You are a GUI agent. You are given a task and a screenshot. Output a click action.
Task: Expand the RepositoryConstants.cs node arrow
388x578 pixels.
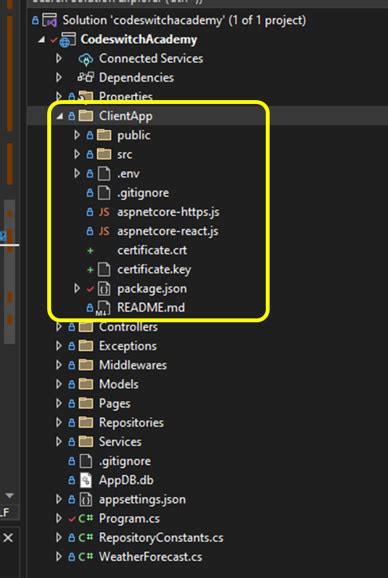59,538
